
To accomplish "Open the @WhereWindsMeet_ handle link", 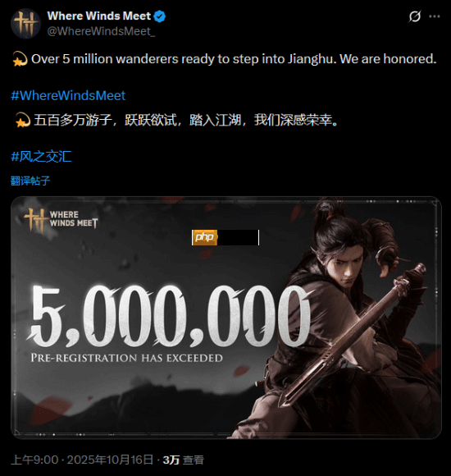I will (x=101, y=31).
